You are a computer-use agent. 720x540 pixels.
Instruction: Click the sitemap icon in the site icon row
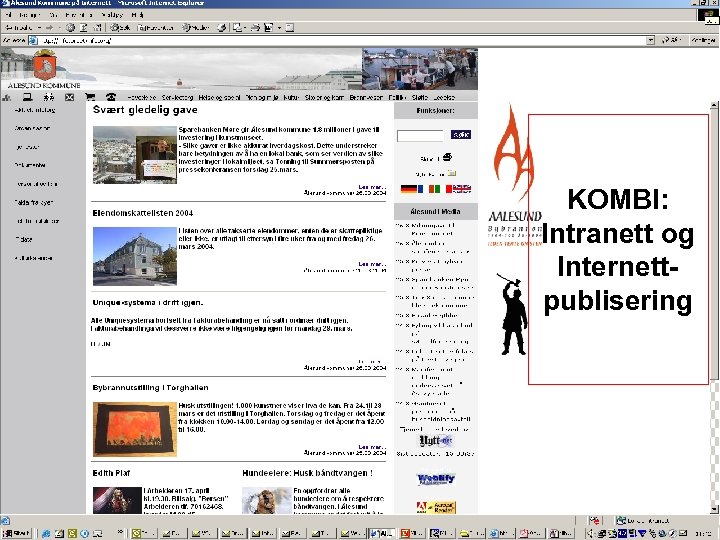point(7,97)
